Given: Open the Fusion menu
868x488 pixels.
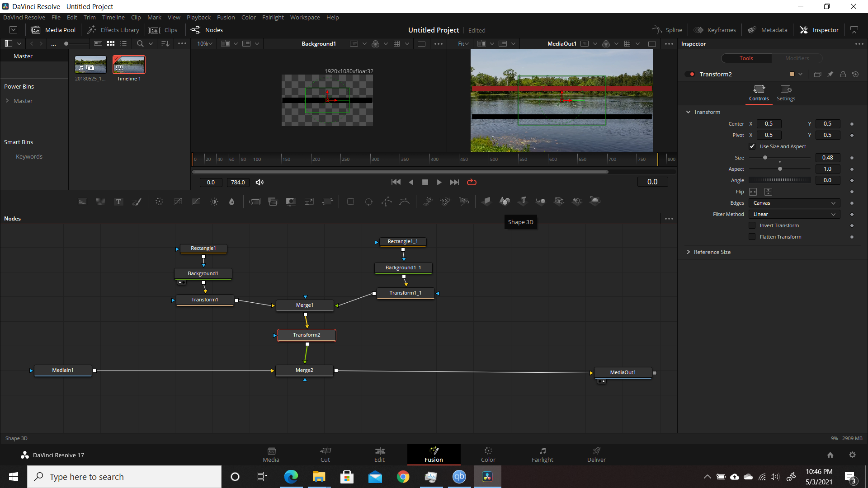Looking at the screenshot, I should point(226,18).
